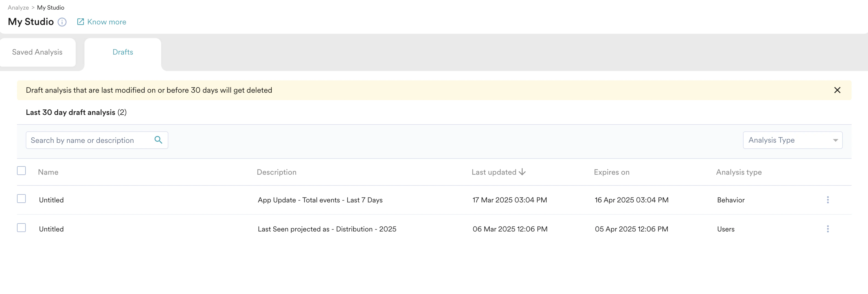Open three-dot menu on the Users draft row

point(829,229)
